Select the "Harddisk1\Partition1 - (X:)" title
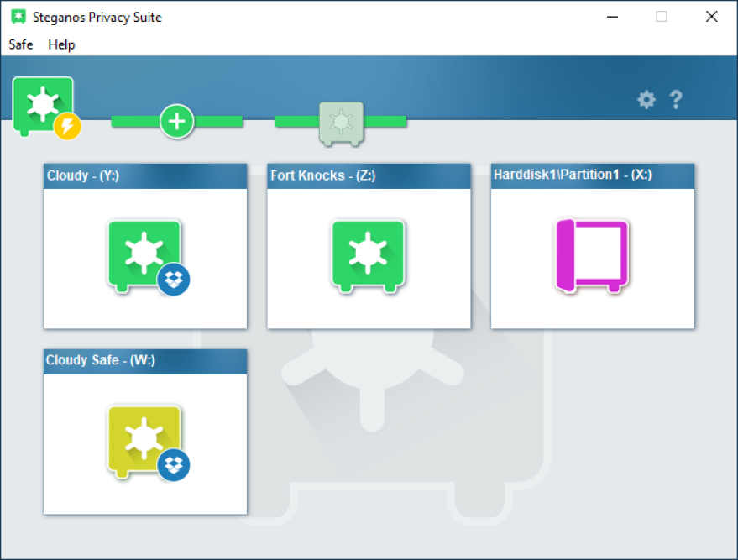 click(x=573, y=175)
